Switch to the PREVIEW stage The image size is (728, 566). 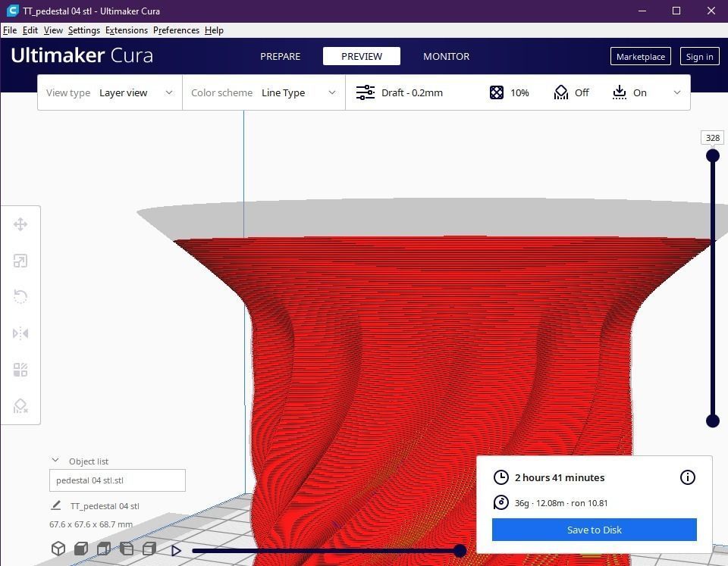[362, 56]
